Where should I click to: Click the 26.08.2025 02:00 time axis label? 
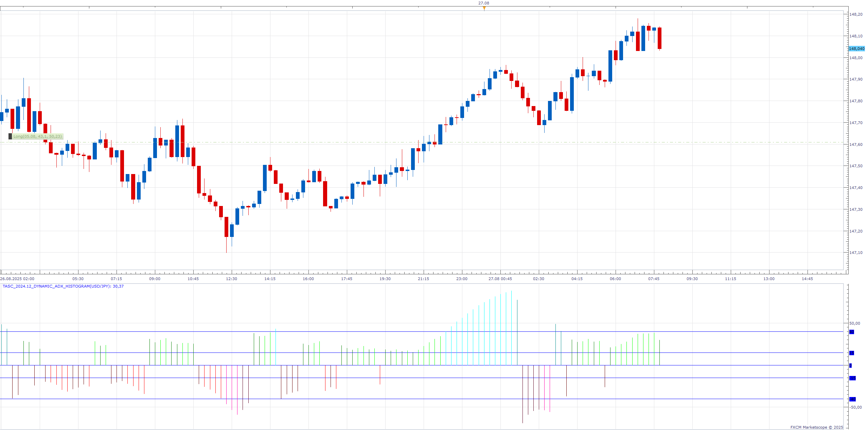coord(17,279)
